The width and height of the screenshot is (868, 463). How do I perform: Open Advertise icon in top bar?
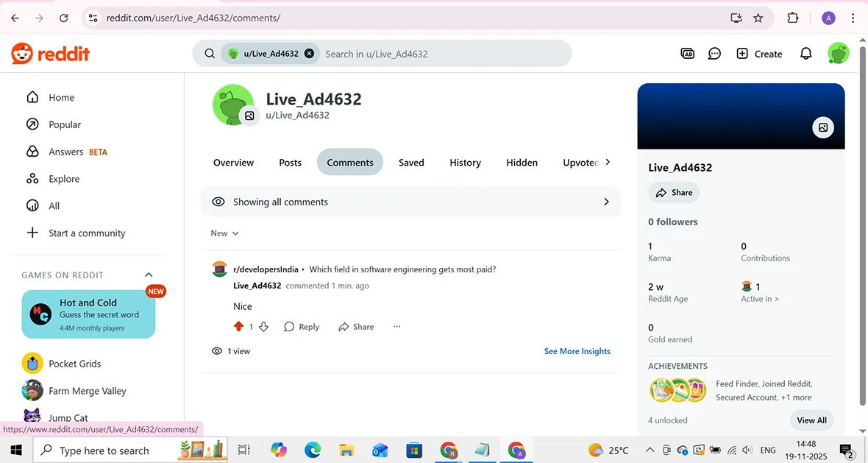pyautogui.click(x=688, y=53)
